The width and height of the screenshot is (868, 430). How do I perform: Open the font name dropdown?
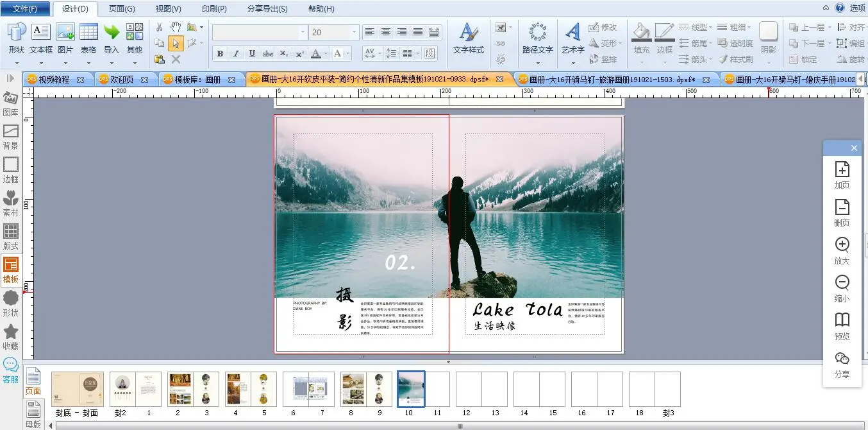click(x=303, y=32)
